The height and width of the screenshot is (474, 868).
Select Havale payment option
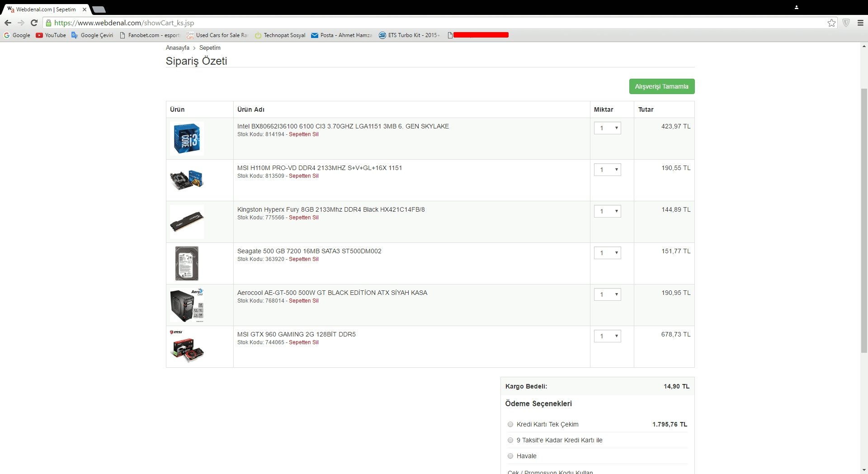(x=510, y=456)
